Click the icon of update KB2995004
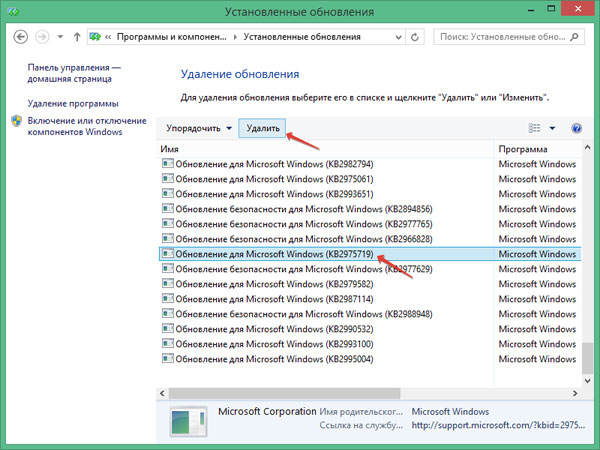 (168, 358)
